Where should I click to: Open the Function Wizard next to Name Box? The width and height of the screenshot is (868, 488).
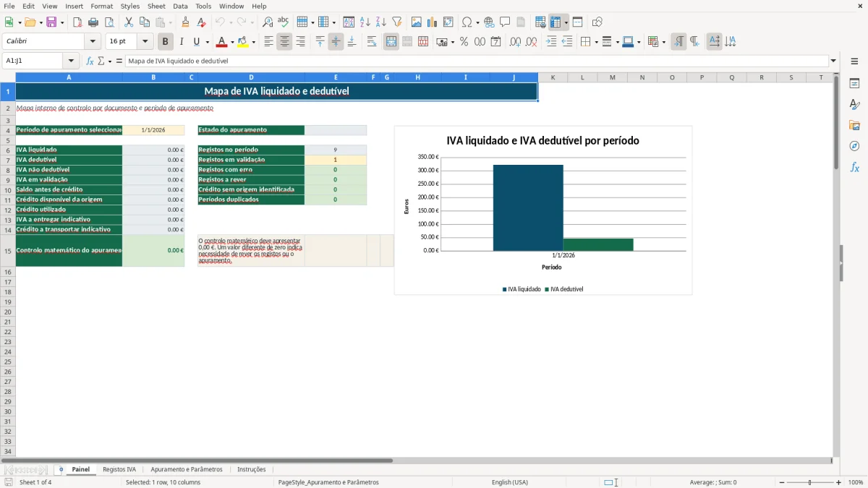pos(90,61)
